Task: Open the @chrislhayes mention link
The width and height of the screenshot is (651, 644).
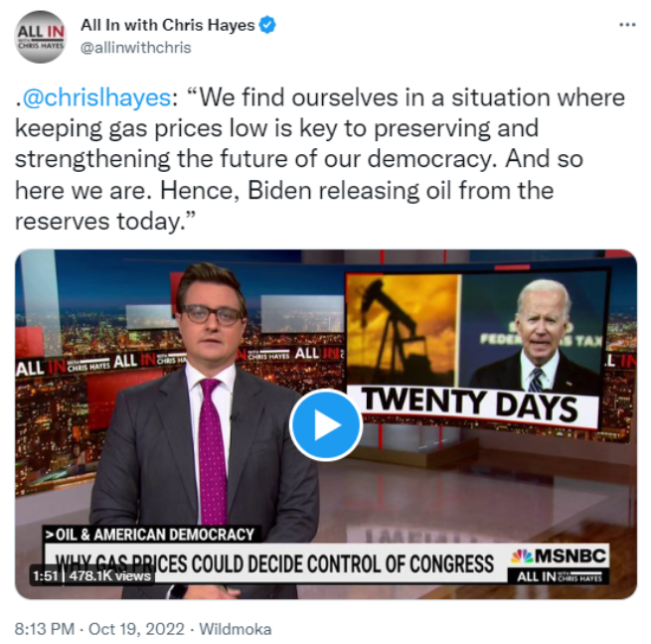Action: pyautogui.click(x=96, y=98)
